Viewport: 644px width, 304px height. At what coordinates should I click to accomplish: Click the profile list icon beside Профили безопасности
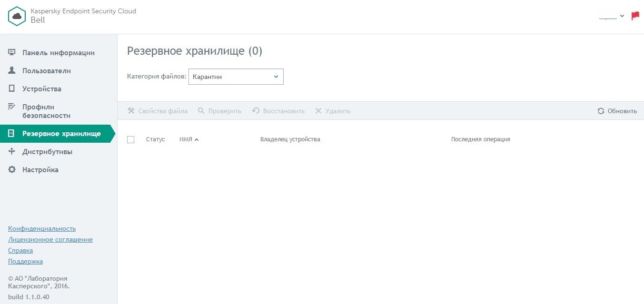click(x=12, y=107)
